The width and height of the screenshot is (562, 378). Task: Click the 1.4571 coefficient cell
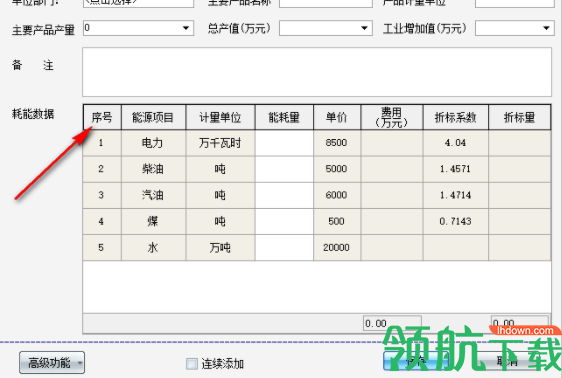point(456,169)
